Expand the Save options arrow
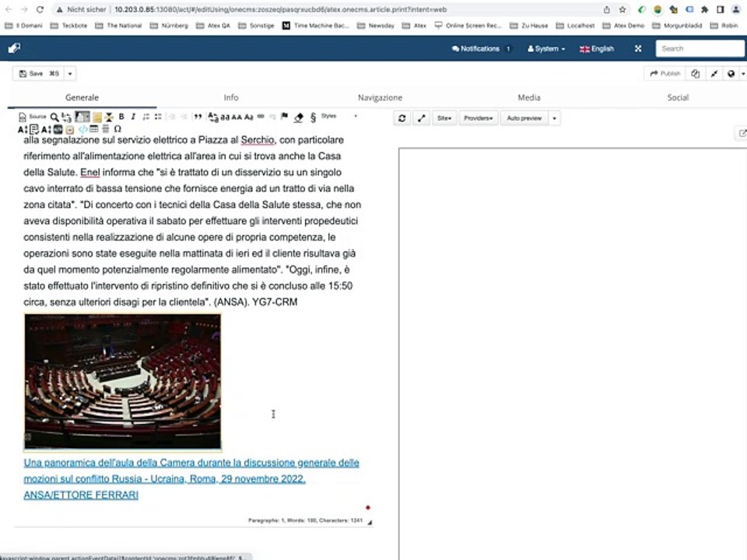The width and height of the screenshot is (747, 560). coord(70,74)
